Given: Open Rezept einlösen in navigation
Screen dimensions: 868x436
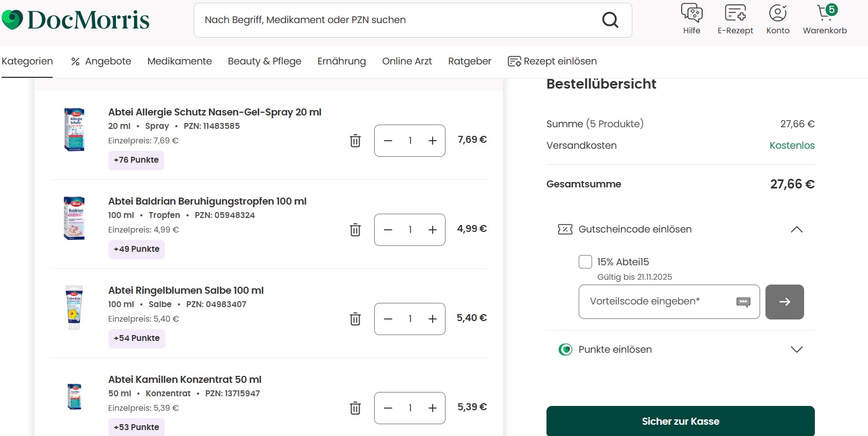Looking at the screenshot, I should point(552,61).
